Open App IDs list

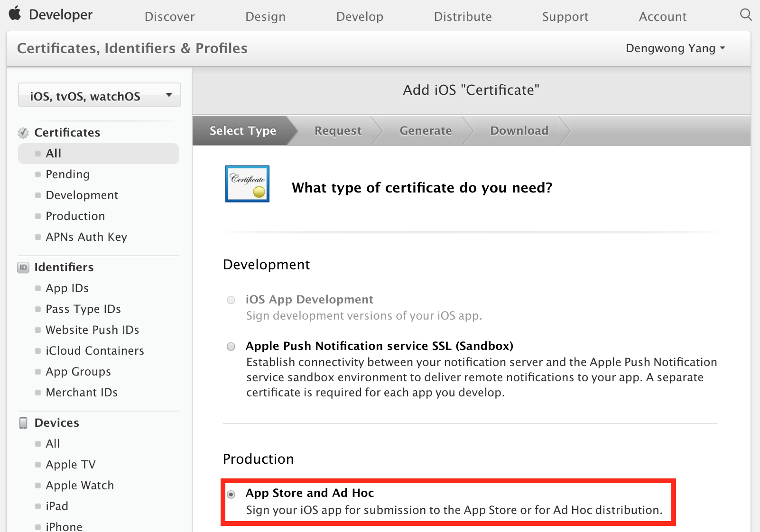tap(67, 288)
